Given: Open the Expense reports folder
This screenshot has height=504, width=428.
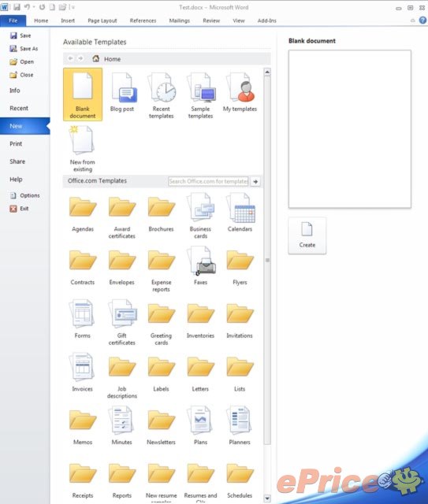Looking at the screenshot, I should [162, 271].
